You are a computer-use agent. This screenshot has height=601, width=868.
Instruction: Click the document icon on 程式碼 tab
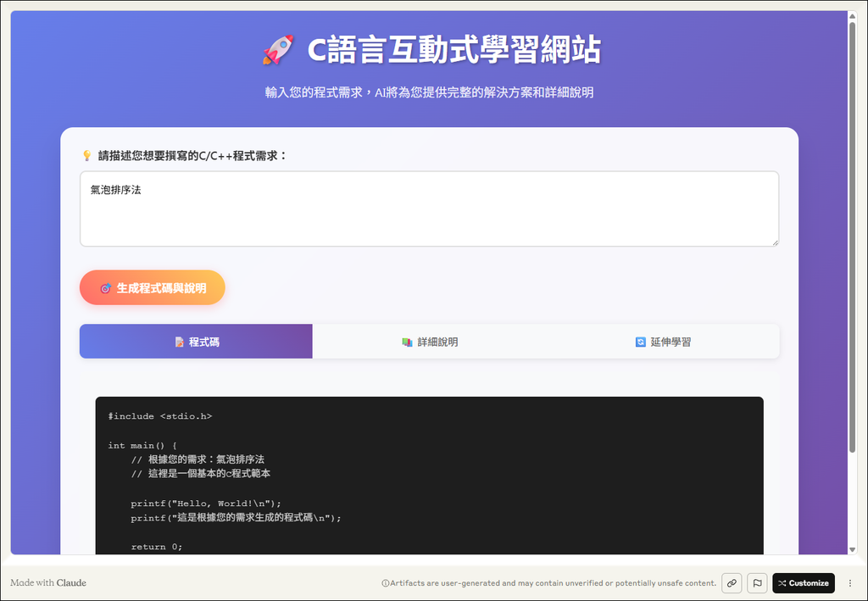(180, 342)
